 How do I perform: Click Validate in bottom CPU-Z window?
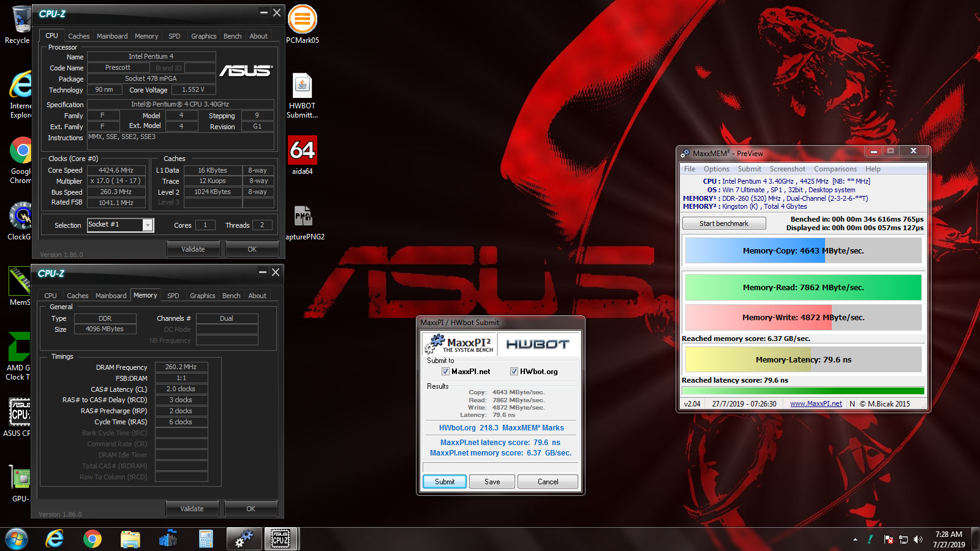(192, 509)
